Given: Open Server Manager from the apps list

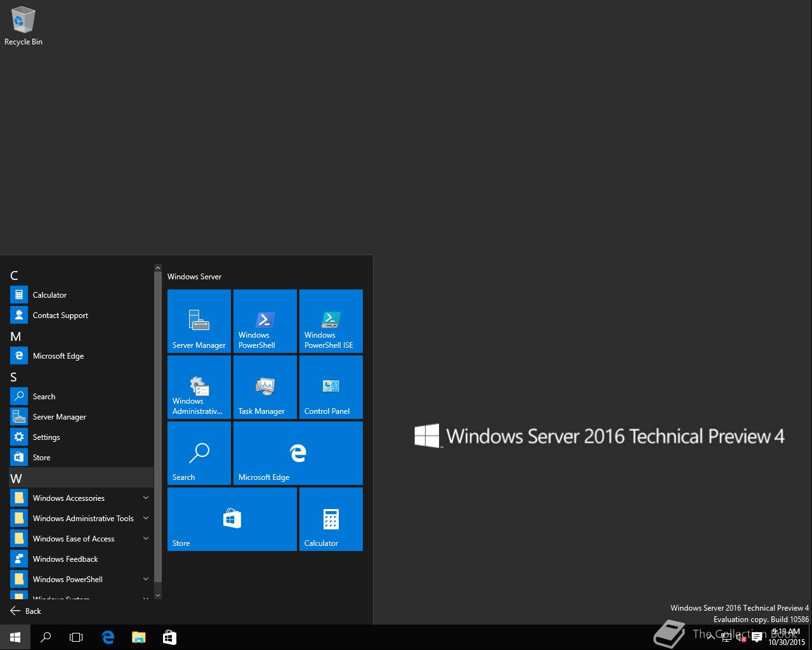Looking at the screenshot, I should (81, 417).
